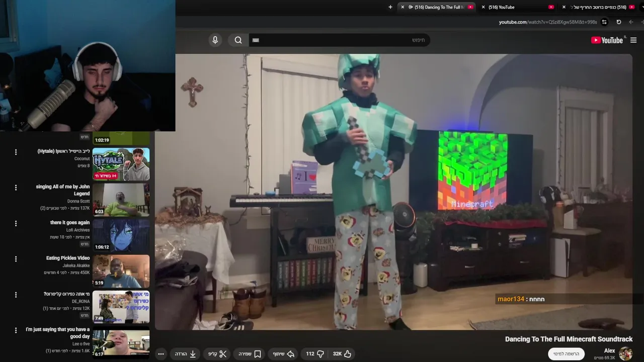Reload the page with refresh icon

click(x=619, y=22)
